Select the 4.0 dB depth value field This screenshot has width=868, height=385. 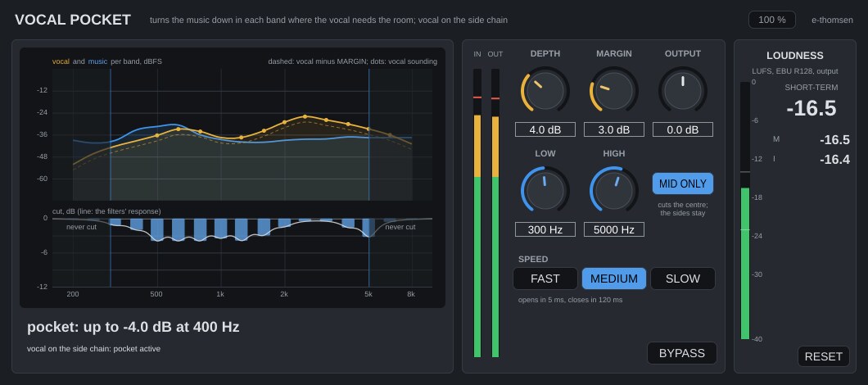pos(545,129)
